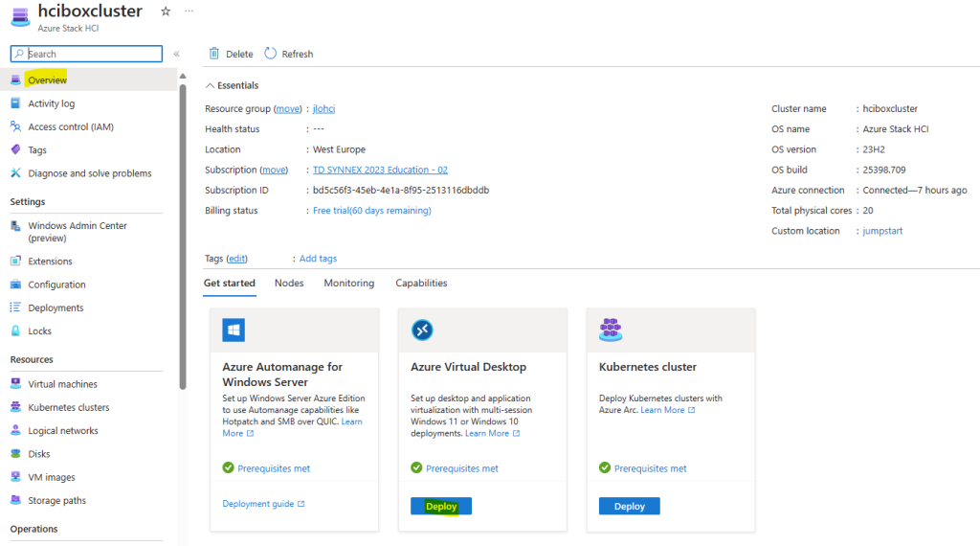This screenshot has width=980, height=546.
Task: Click the Access control (IAM) icon
Action: [15, 126]
